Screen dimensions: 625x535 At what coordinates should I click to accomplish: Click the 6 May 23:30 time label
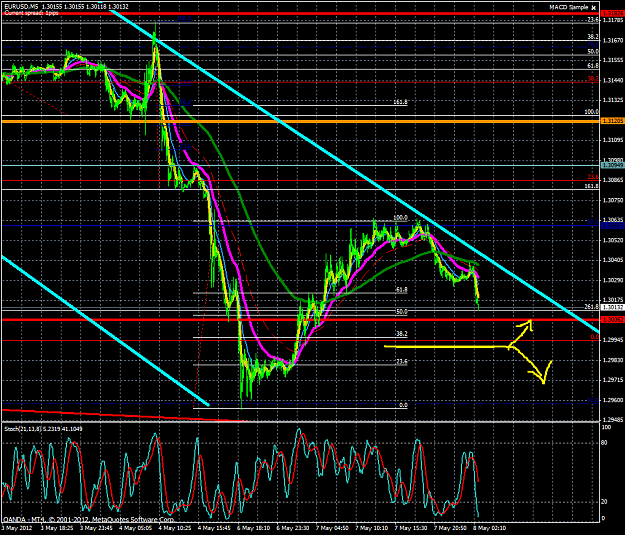(291, 528)
